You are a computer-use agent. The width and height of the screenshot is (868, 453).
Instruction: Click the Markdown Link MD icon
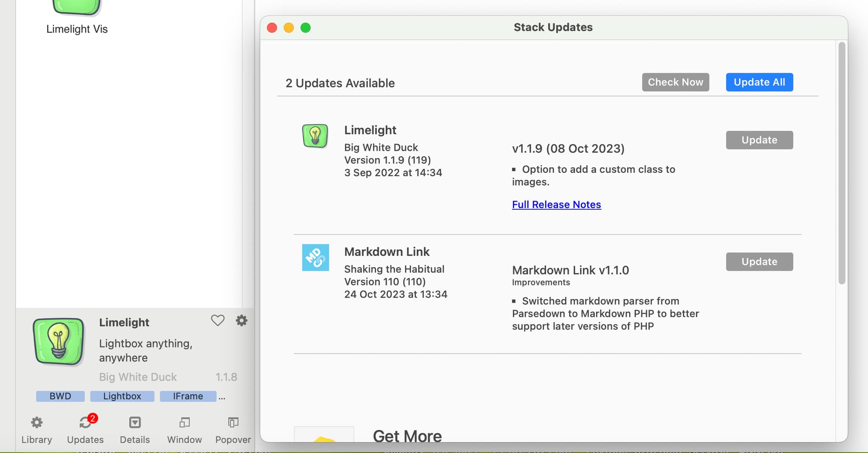pyautogui.click(x=316, y=257)
